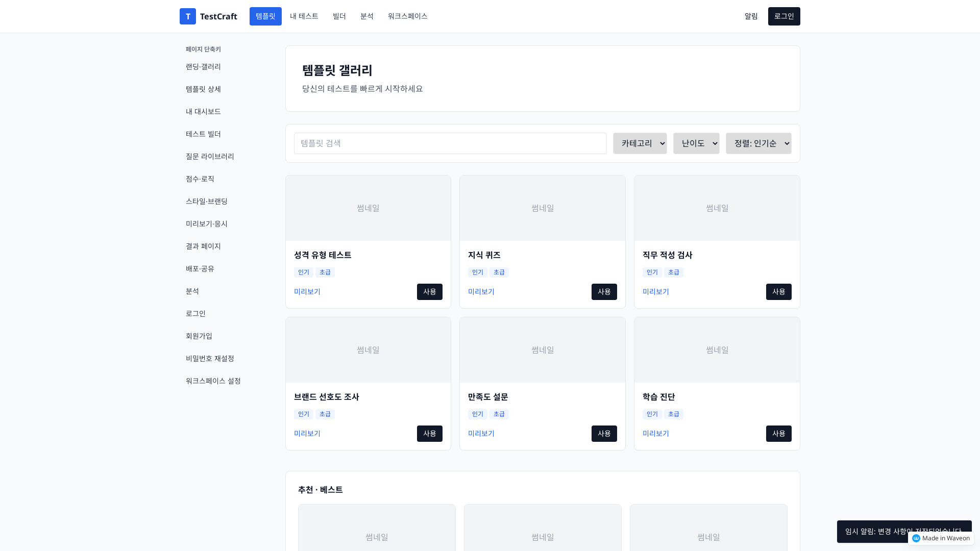Screen dimensions: 980x551
Task: Open 미리보기 for 지식 퀴즈
Action: 481,291
